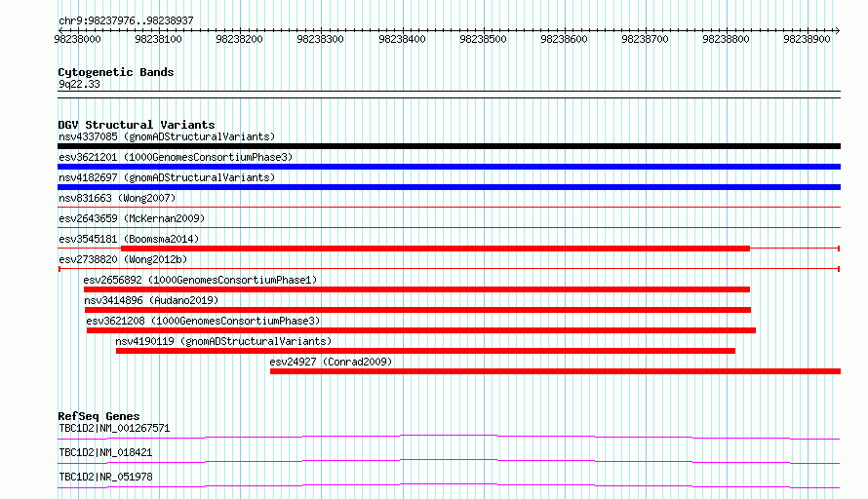Click the thin red esv2643659 variant line
The image size is (868, 499).
click(x=449, y=228)
